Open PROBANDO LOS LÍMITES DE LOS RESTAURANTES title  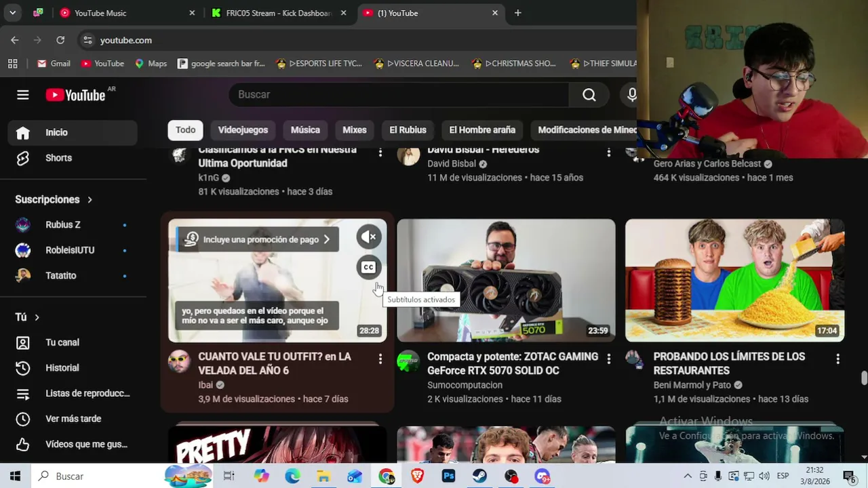729,363
